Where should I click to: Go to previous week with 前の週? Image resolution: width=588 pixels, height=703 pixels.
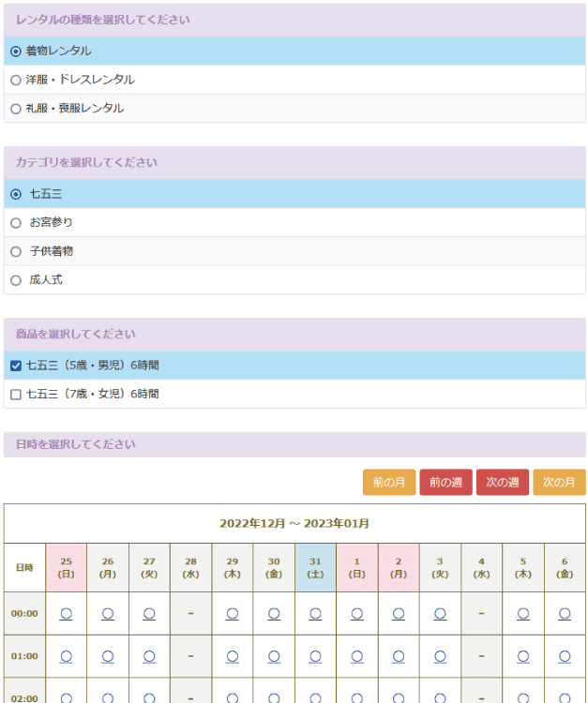445,482
